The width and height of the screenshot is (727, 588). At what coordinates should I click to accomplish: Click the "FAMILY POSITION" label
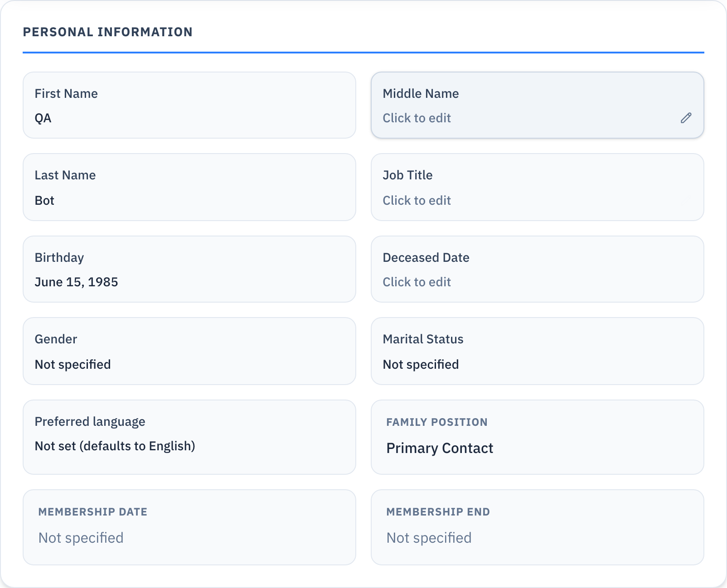(437, 422)
